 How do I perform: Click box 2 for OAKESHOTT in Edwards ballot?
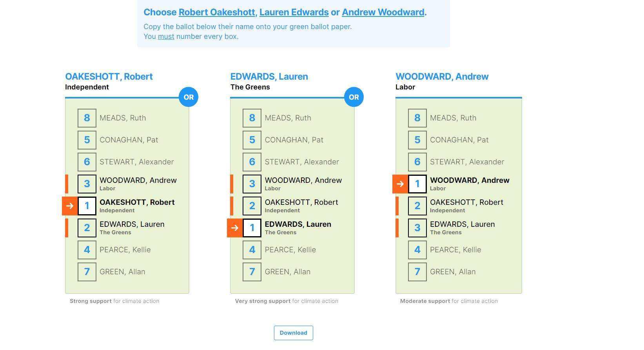[252, 206]
